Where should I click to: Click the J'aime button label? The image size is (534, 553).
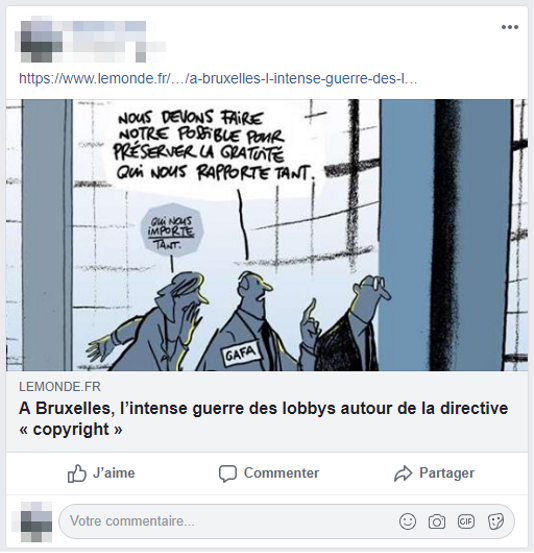click(114, 473)
